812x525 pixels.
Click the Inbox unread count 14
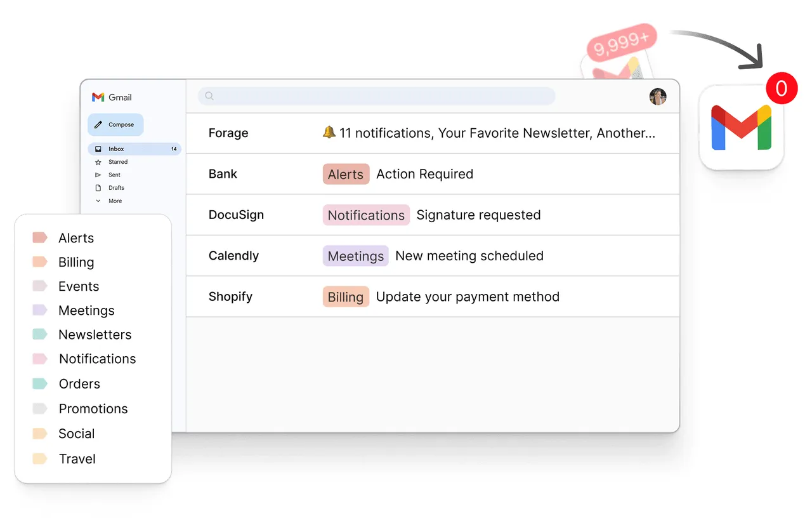[174, 149]
